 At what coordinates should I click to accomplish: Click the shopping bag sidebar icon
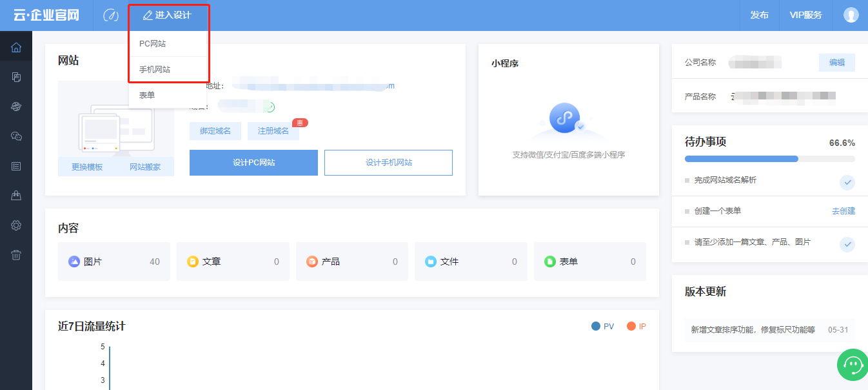[16, 196]
